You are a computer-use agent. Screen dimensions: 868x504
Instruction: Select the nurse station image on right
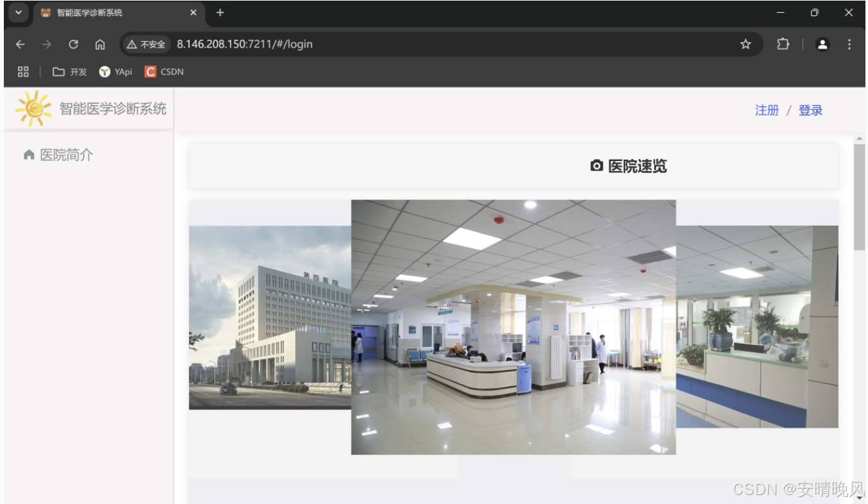coord(757,326)
